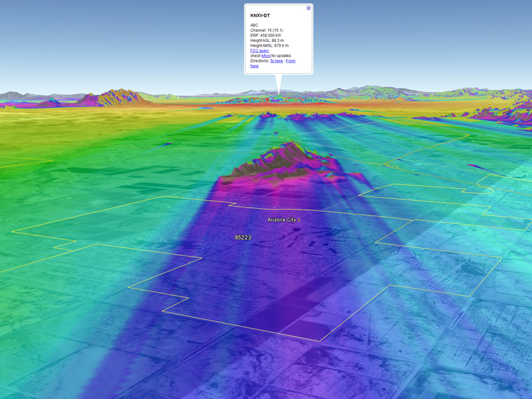The width and height of the screenshot is (532, 399).
Task: Click the Arizona City map label
Action: 281,219
